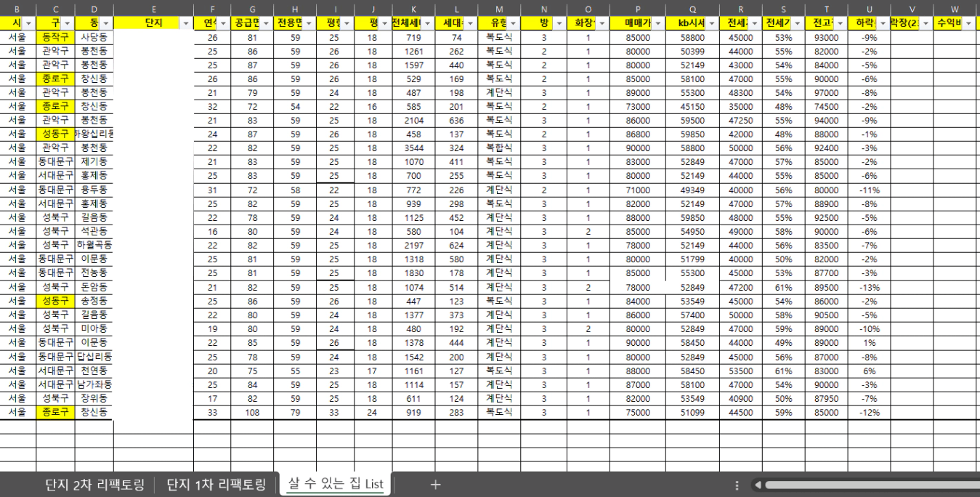Viewport: 980px width, 497px height.
Task: Select the 86800 sale price cell
Action: (x=638, y=134)
